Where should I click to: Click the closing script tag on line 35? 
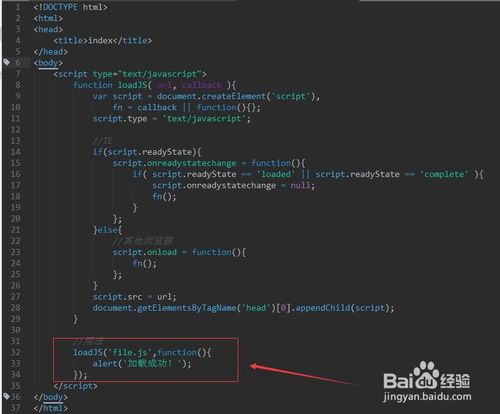pyautogui.click(x=75, y=386)
